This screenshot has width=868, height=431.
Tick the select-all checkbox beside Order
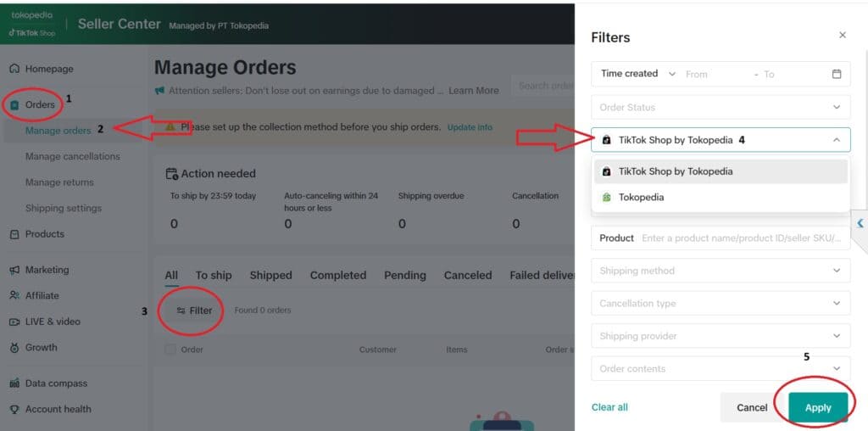(170, 350)
